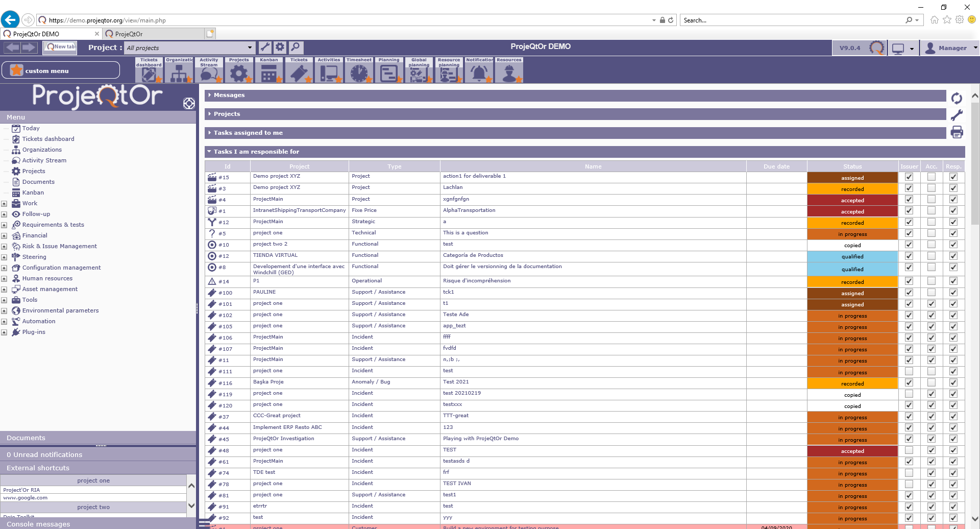Expand the Financial menu tree node
This screenshot has width=980, height=529.
(x=4, y=236)
